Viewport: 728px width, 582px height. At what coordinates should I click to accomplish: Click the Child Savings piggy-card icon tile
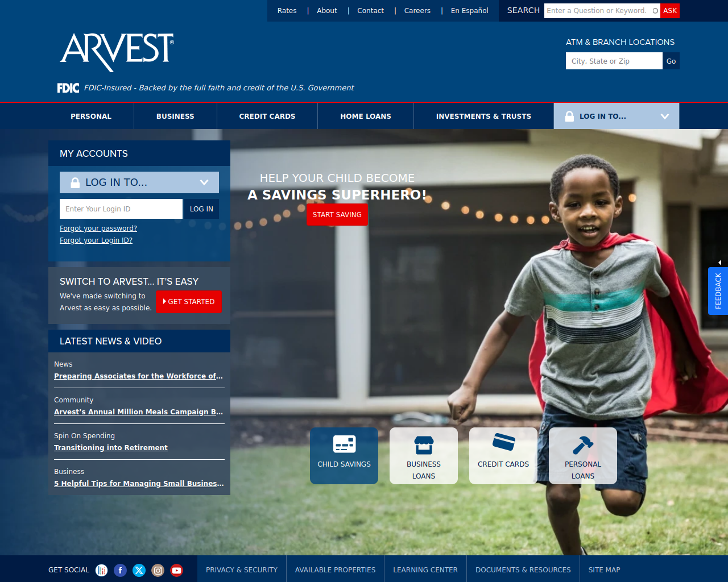(x=344, y=456)
